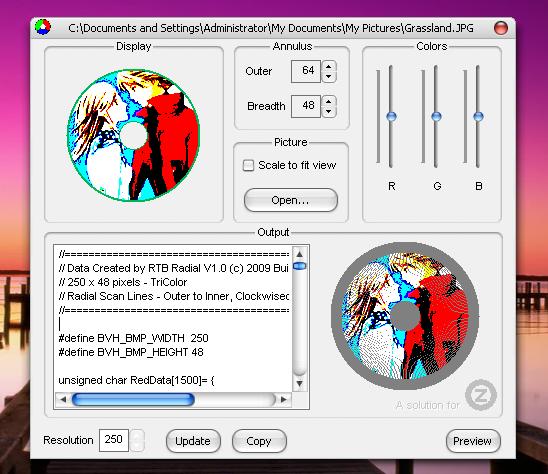Click the Preview button
Viewport: 548px width, 474px height.
(x=473, y=441)
